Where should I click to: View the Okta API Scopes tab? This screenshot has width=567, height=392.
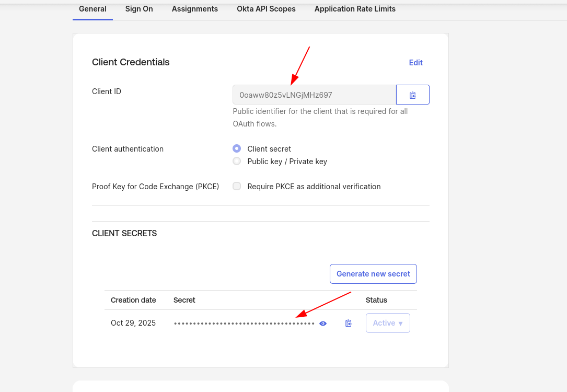tap(266, 9)
